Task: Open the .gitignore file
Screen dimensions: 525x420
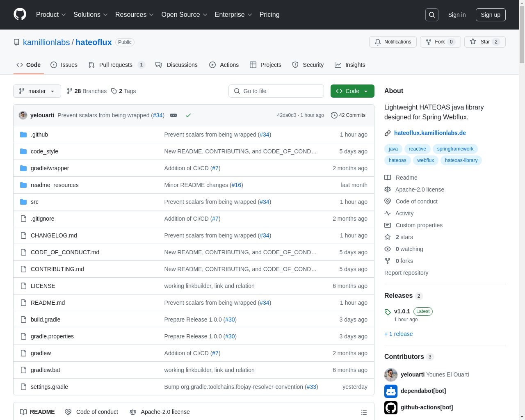Action: [x=42, y=219]
